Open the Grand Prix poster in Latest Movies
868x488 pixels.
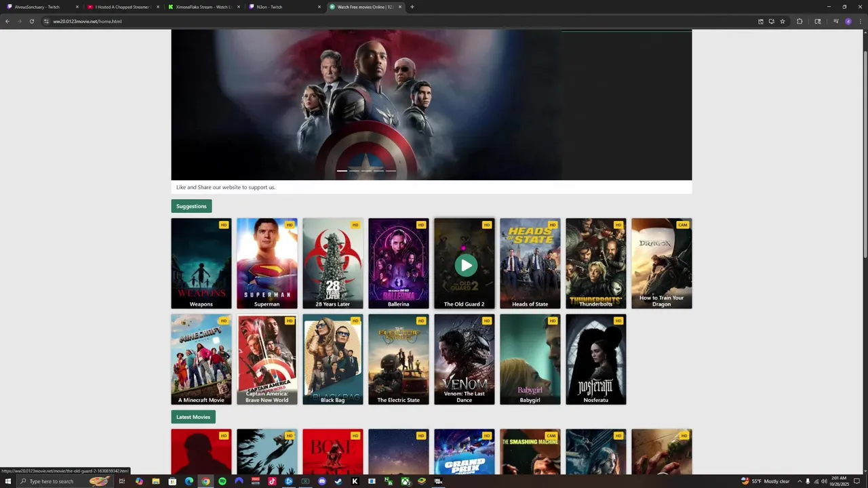[x=465, y=451]
